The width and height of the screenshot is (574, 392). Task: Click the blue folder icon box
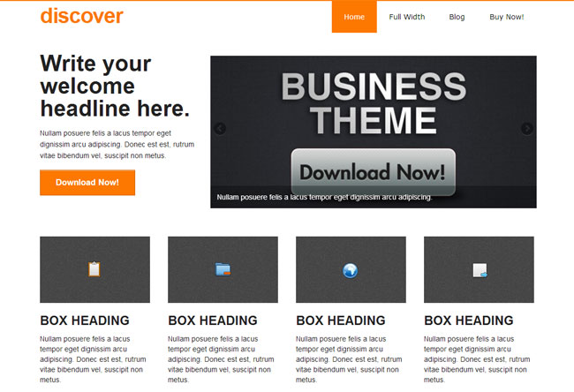point(223,269)
